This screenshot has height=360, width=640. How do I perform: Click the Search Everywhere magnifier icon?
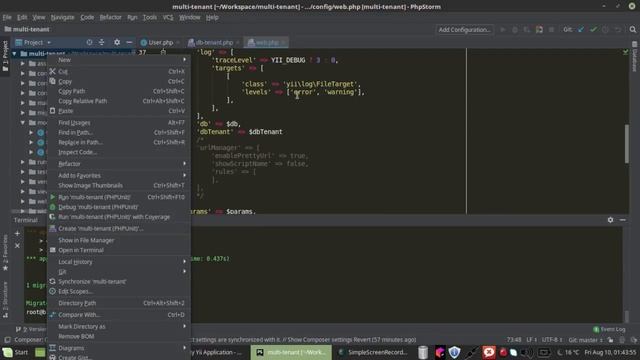633,29
